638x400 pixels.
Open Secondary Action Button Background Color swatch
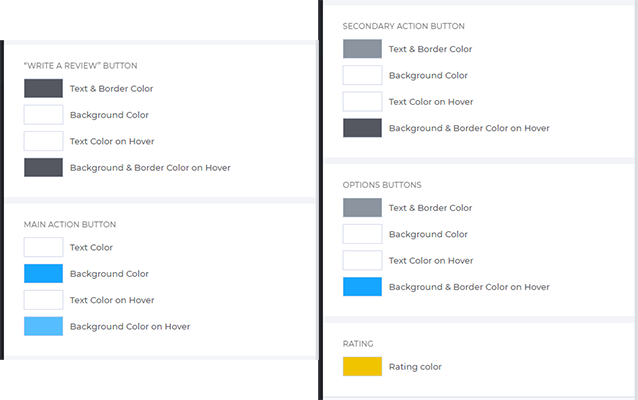[x=363, y=75]
